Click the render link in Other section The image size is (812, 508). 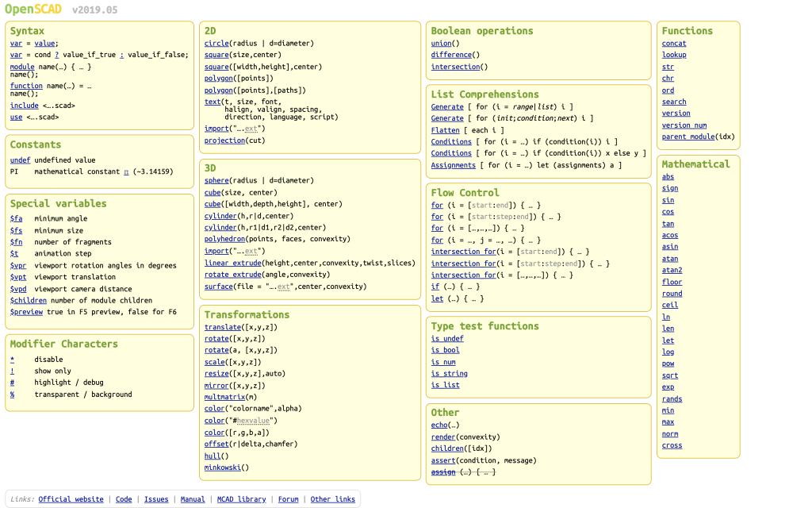coord(443,437)
